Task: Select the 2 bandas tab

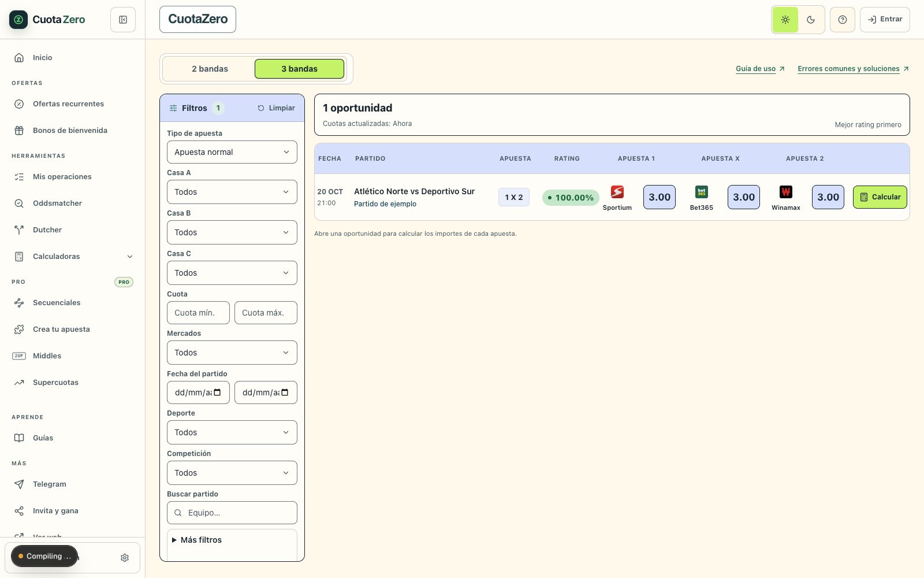Action: (x=210, y=69)
